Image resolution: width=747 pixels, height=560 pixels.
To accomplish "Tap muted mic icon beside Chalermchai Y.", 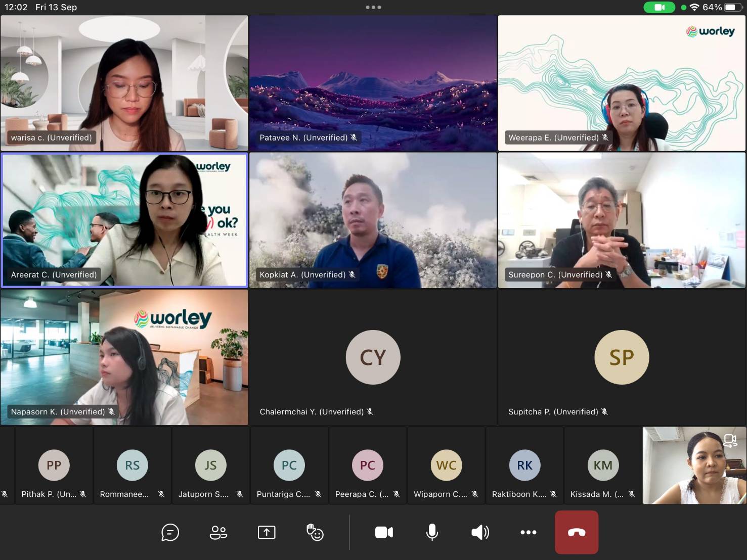I will (x=370, y=411).
